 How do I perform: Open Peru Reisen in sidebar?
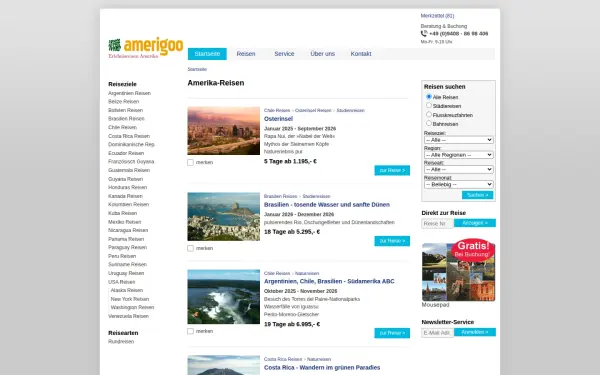tap(122, 256)
